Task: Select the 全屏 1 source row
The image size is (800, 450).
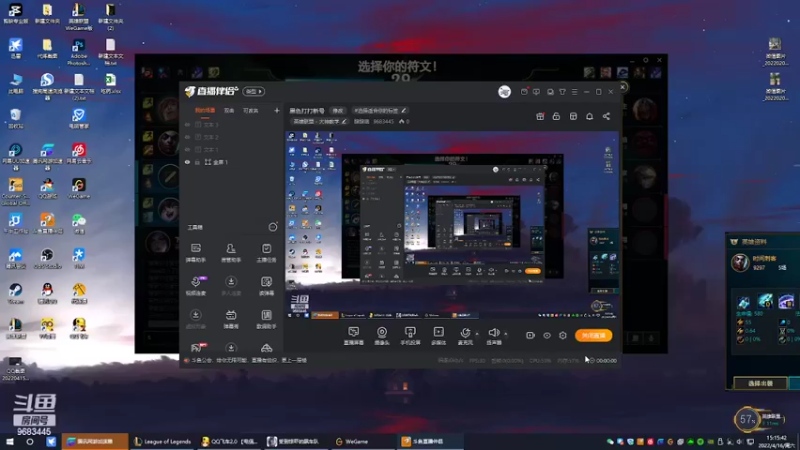Action: [x=232, y=162]
